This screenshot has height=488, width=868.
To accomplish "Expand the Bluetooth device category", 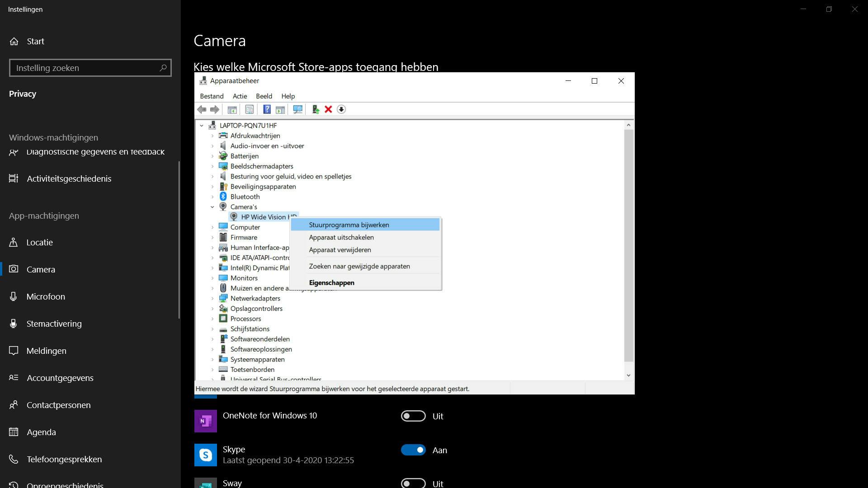I will [x=212, y=197].
